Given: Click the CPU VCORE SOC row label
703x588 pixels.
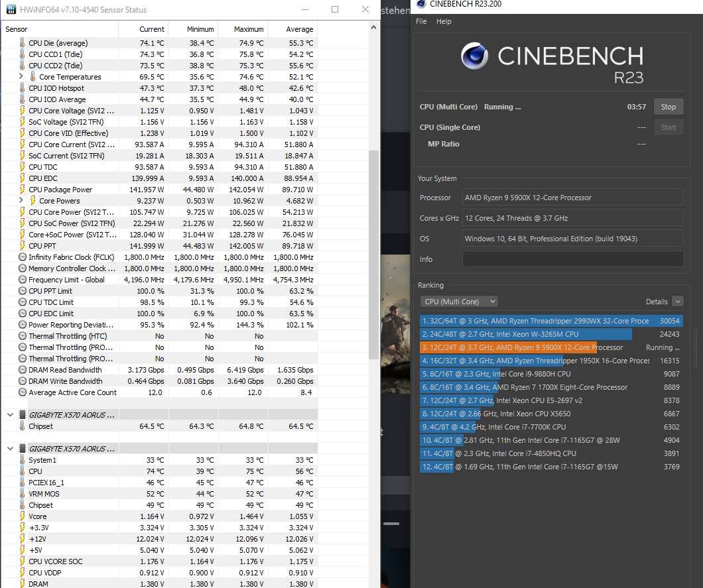Looking at the screenshot, I should [x=56, y=561].
